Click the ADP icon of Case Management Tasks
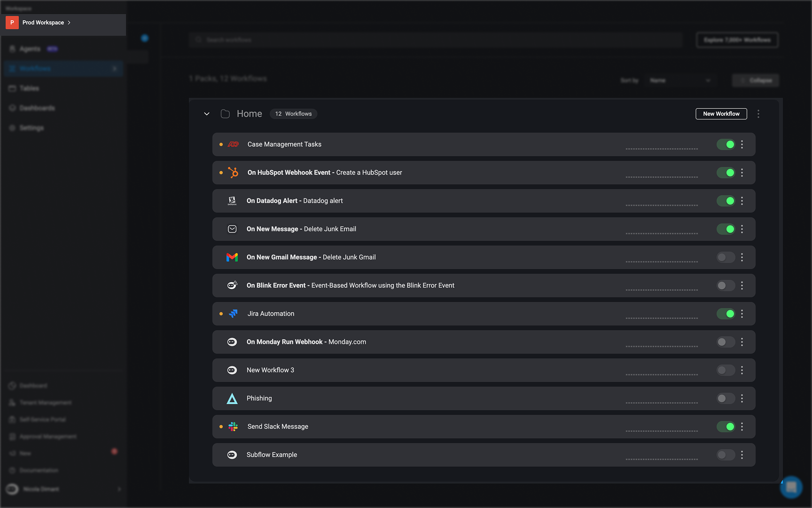This screenshot has width=812, height=508. pos(234,144)
